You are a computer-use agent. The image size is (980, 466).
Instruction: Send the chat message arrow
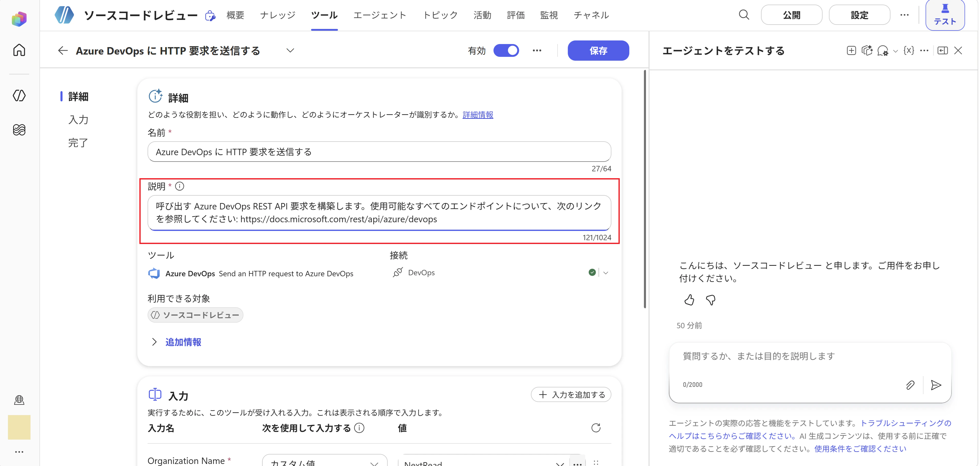pos(936,385)
